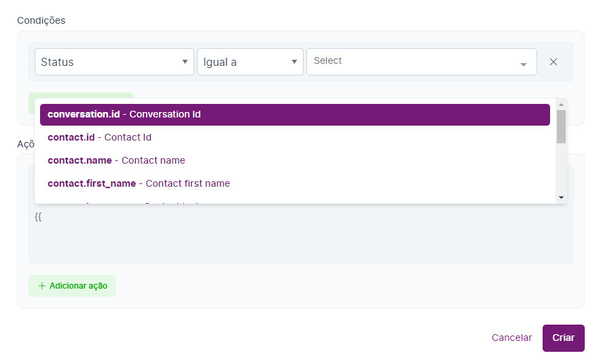599x364 pixels.
Task: Expand the 'Igual a' operator dropdown
Action: coord(250,62)
